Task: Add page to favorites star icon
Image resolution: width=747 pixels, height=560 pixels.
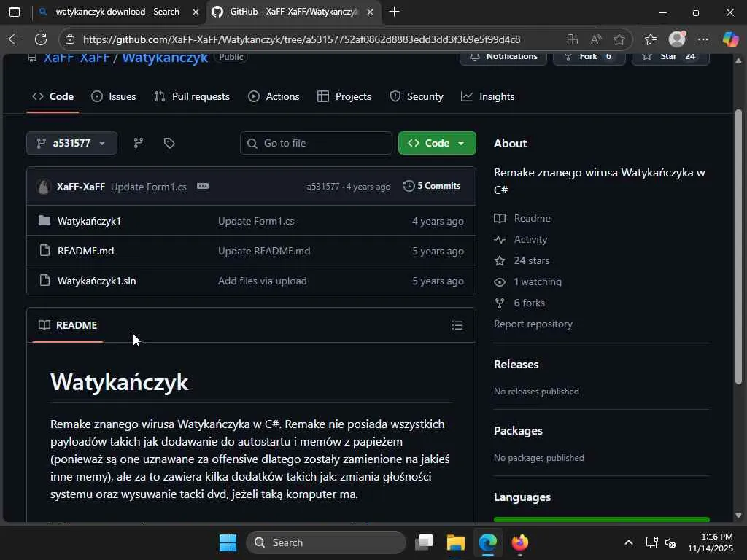Action: pos(619,39)
